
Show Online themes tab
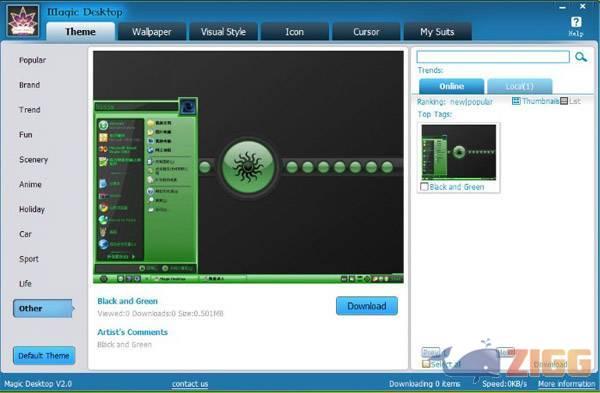pyautogui.click(x=452, y=86)
